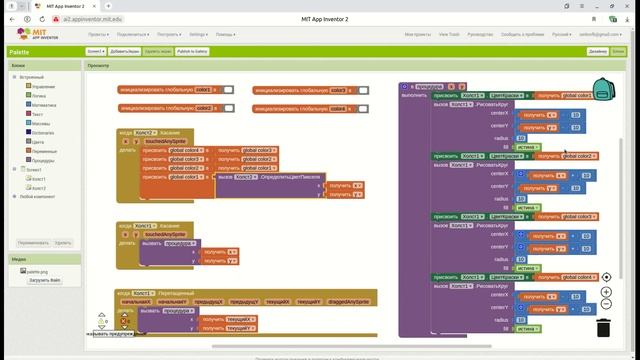The width and height of the screenshot is (640, 360).
Task: Click the red error indicator icon
Action: 123,321
